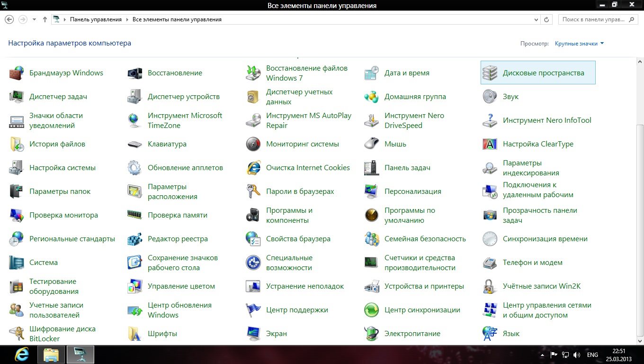Go back with the Back arrow button

click(x=9, y=19)
